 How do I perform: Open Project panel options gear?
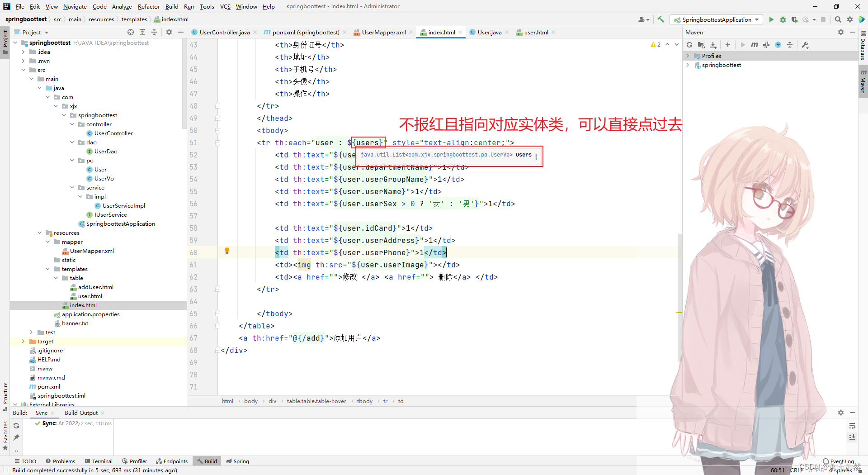169,32
